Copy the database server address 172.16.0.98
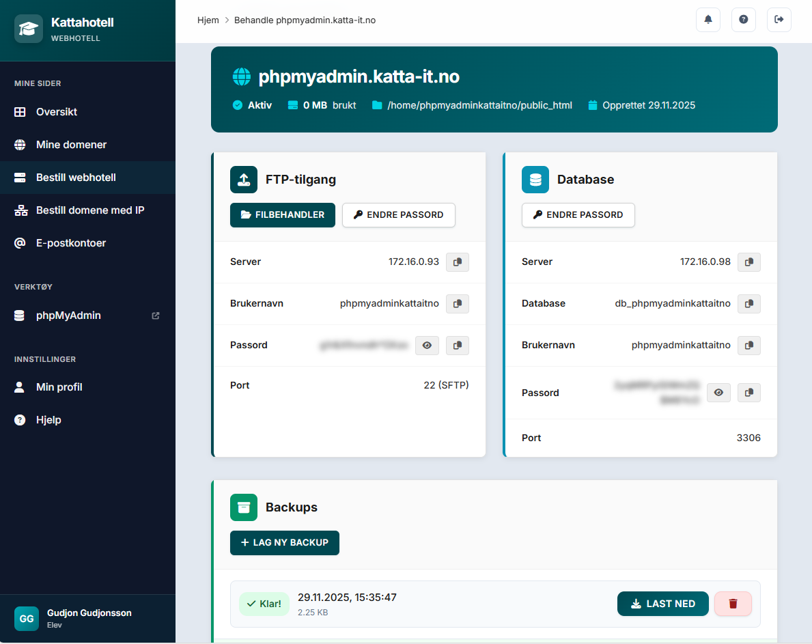Image resolution: width=812 pixels, height=644 pixels. (x=749, y=262)
